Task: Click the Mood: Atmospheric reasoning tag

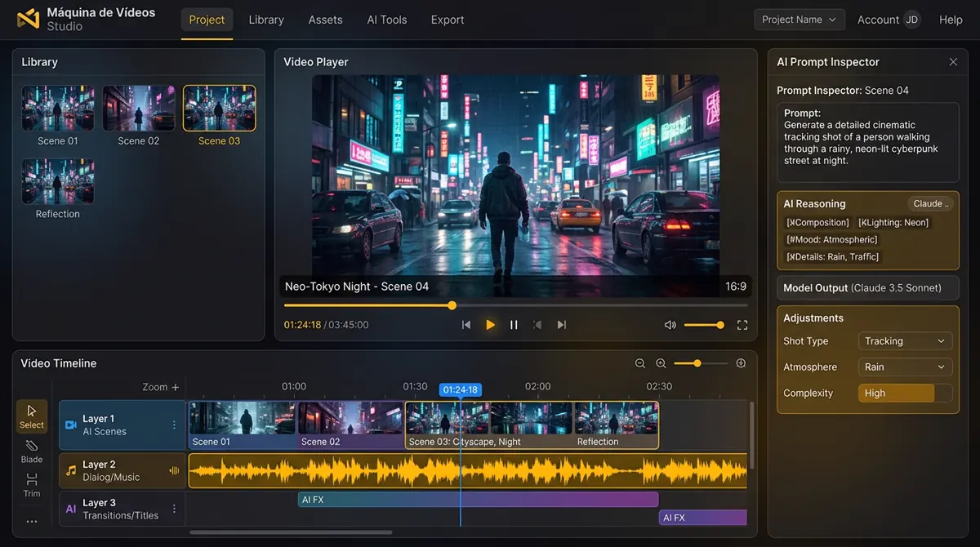Action: (x=831, y=239)
